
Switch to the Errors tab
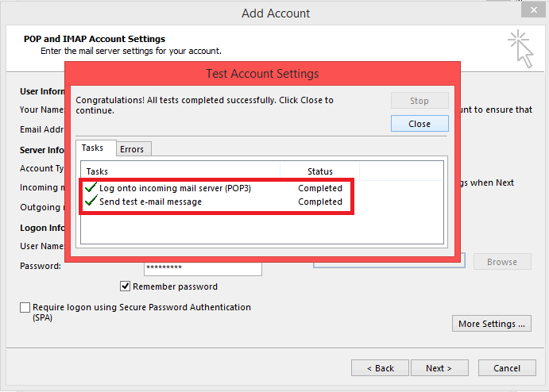coord(133,149)
